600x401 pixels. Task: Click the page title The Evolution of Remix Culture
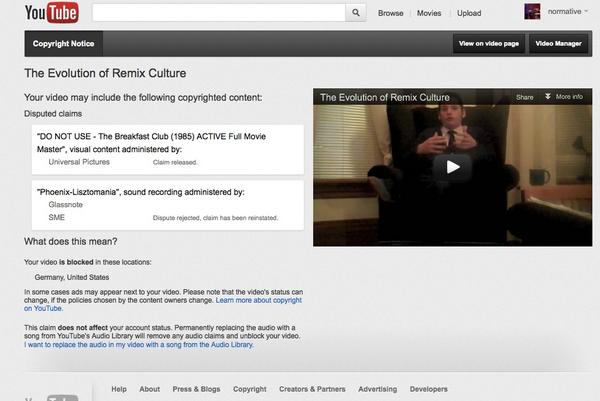pyautogui.click(x=105, y=73)
